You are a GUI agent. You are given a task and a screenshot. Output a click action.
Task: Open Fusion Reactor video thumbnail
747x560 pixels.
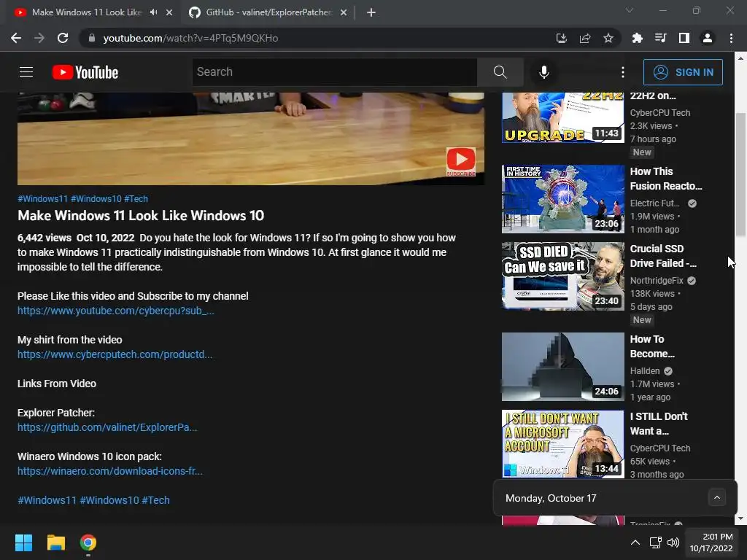coord(562,199)
